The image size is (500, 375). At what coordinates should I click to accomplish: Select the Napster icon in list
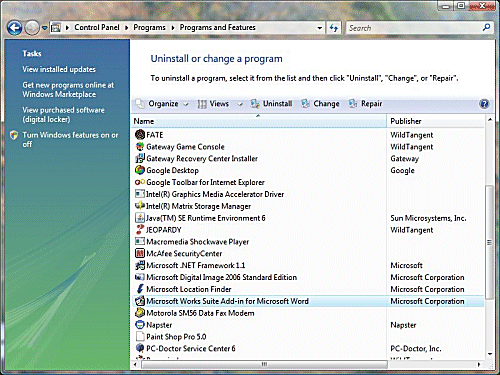click(x=140, y=325)
